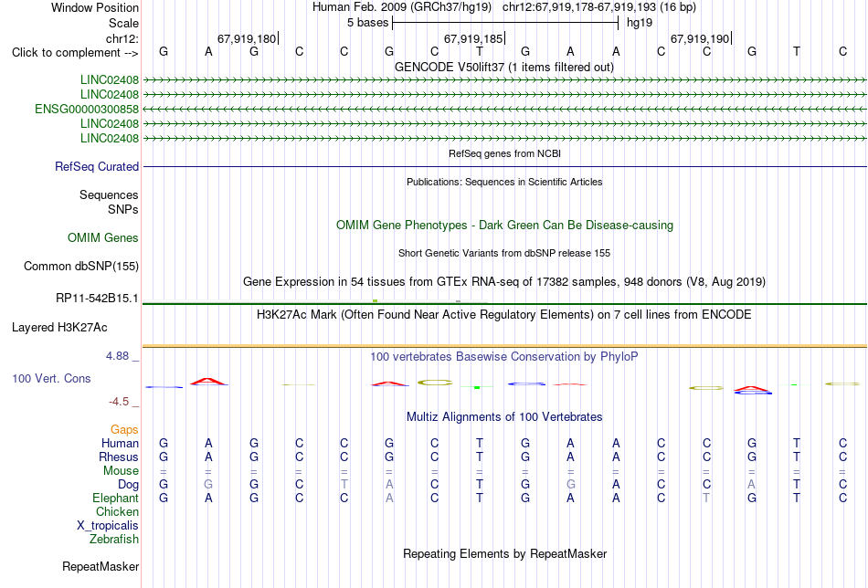Click the ENSG00000300858 reverse-strand arrow line
The image size is (868, 588).
[x=504, y=109]
